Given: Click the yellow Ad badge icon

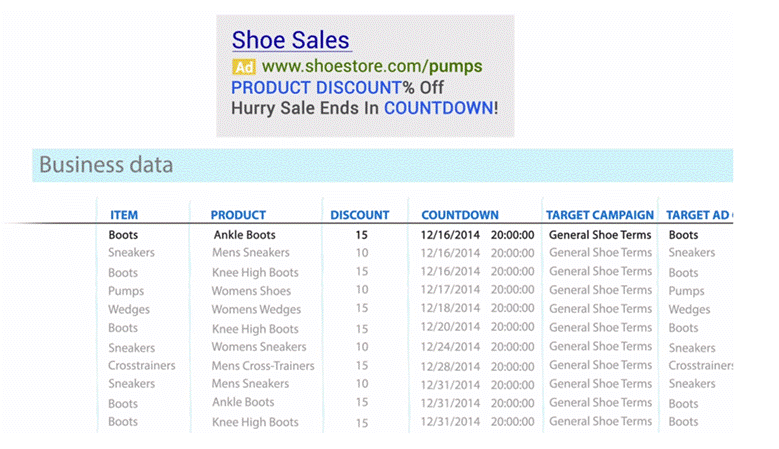Looking at the screenshot, I should (x=243, y=68).
